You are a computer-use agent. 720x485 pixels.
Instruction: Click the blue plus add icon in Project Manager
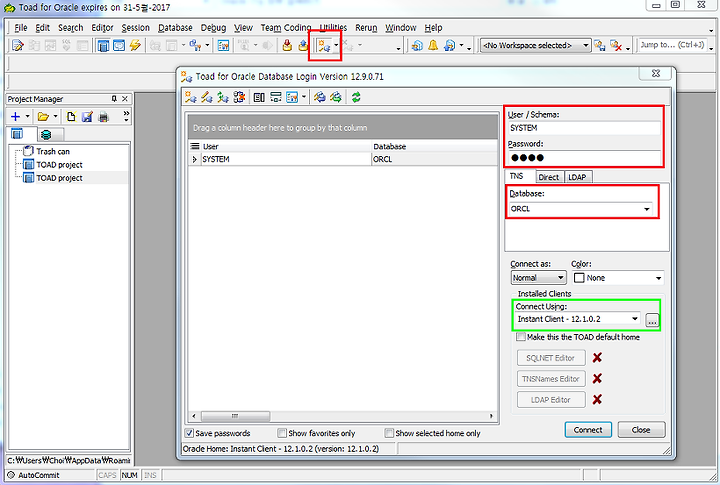(15, 117)
